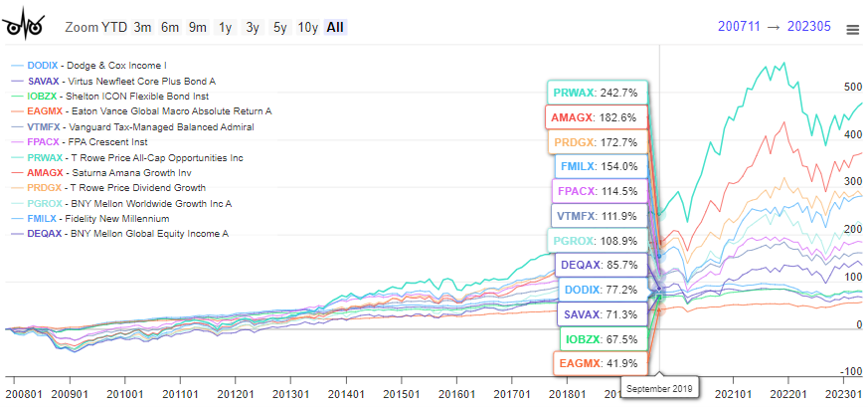Screen dimensions: 868x407
Task: Select the YTD zoom range
Action: pos(114,27)
